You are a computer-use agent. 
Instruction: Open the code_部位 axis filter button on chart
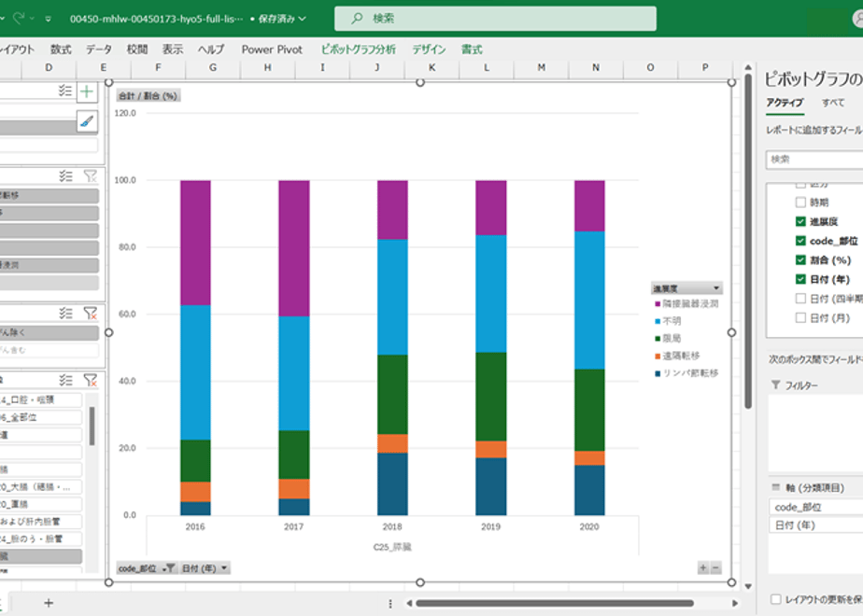click(147, 568)
